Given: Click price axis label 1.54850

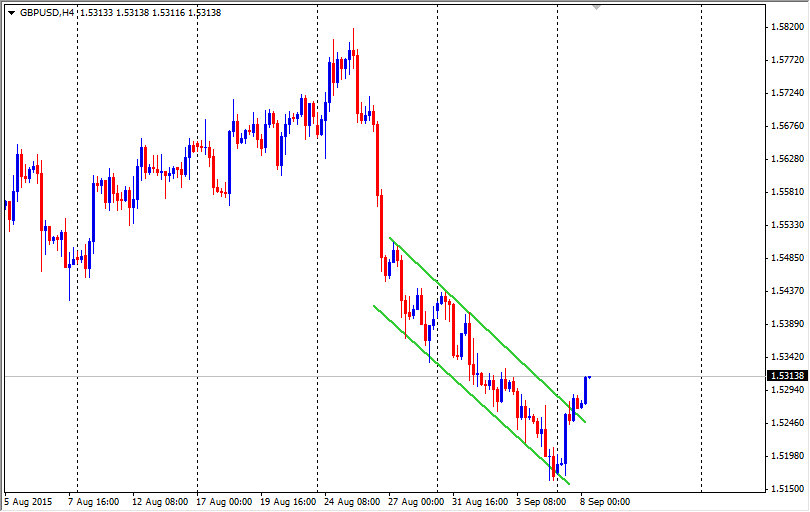Looking at the screenshot, I should tap(787, 258).
